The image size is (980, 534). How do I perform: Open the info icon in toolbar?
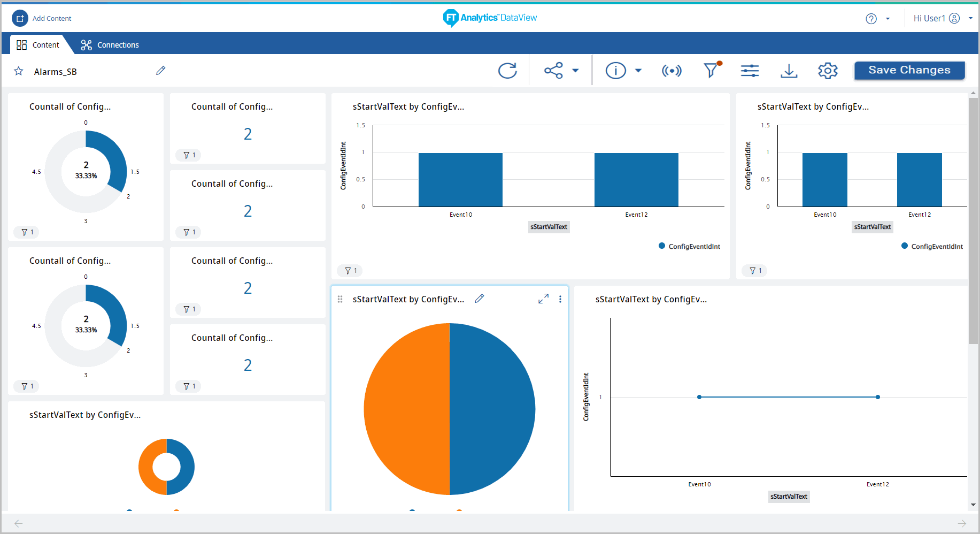615,71
